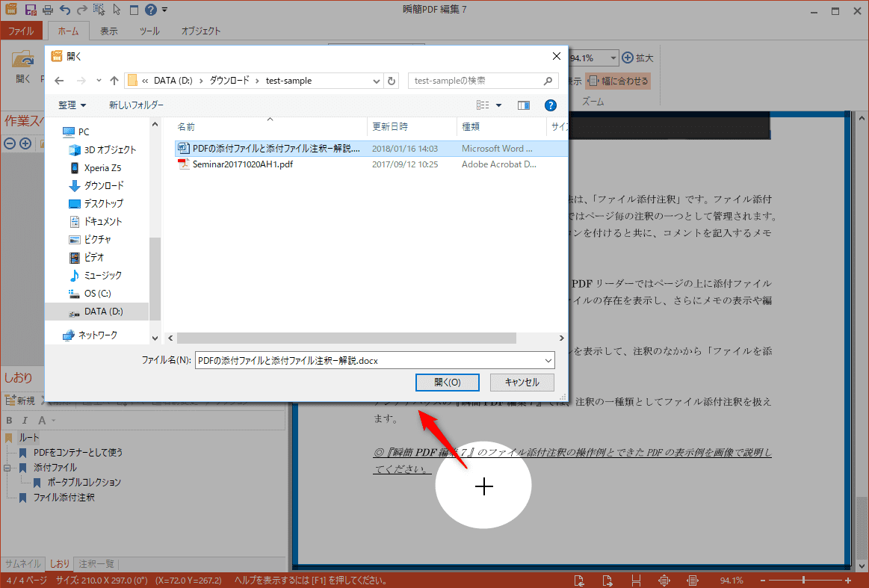Click the zoom in plus icon (拡大)
869x588 pixels.
pos(628,58)
